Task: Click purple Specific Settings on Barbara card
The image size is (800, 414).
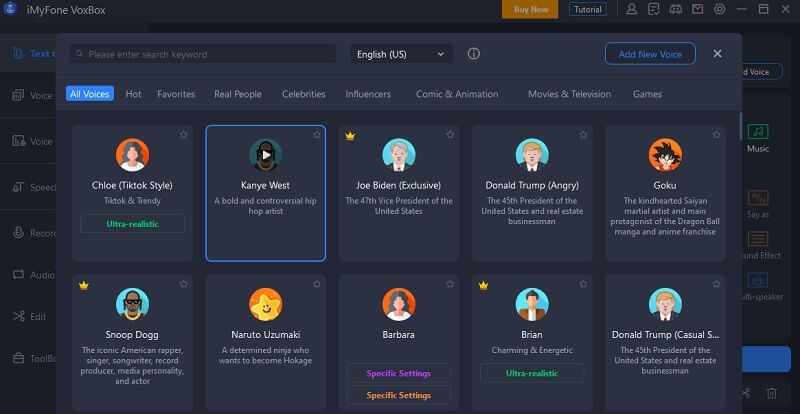Action: tap(398, 373)
